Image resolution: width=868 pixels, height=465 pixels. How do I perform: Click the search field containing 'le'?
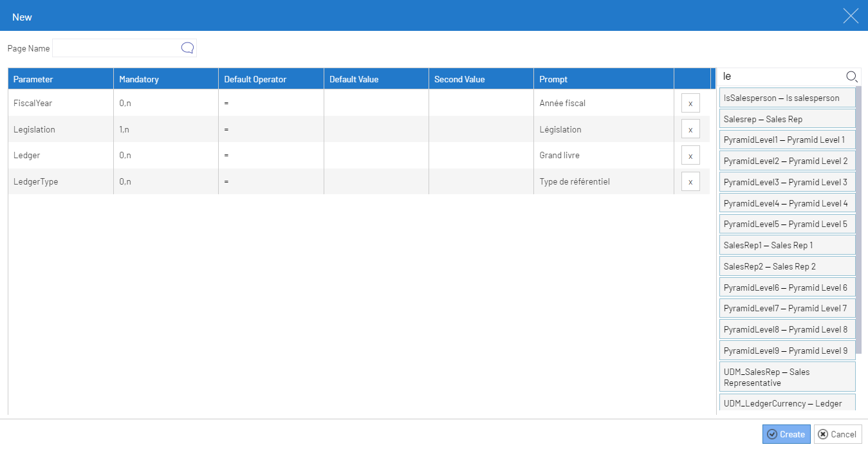coord(779,76)
